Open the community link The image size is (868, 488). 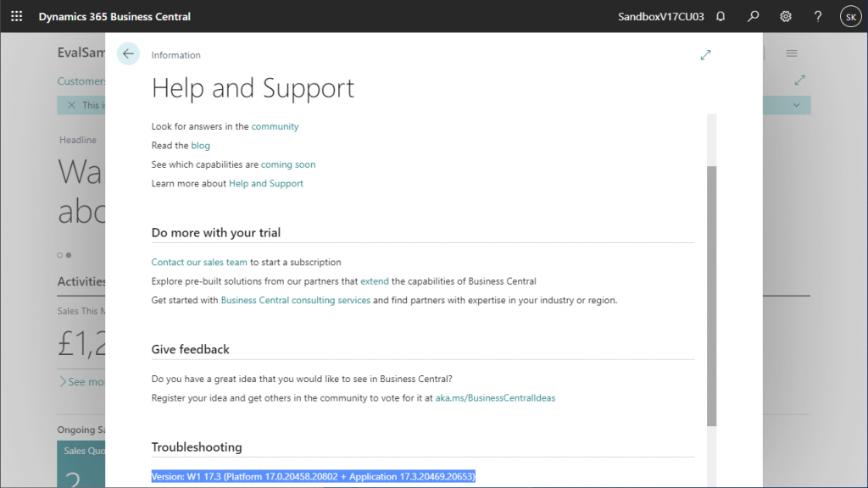tap(275, 126)
